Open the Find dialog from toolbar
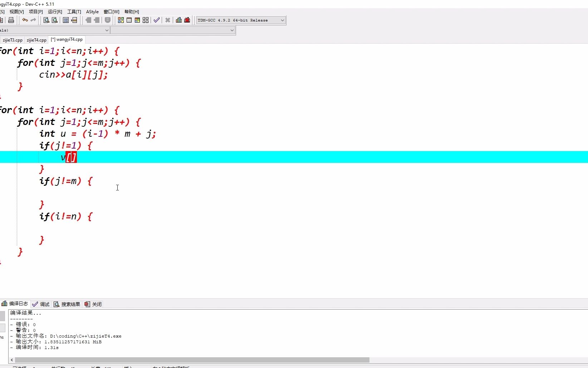 pyautogui.click(x=46, y=20)
